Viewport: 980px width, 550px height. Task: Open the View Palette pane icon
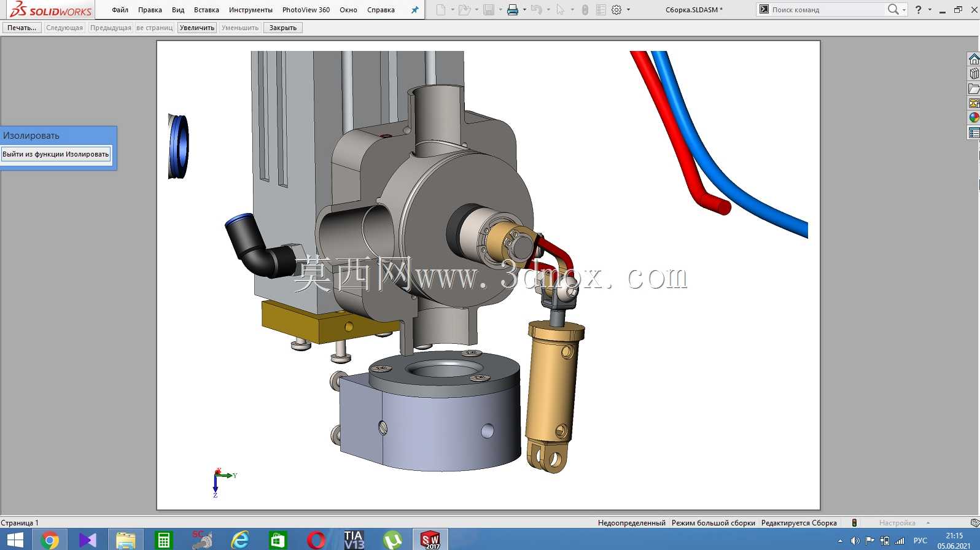tap(974, 103)
